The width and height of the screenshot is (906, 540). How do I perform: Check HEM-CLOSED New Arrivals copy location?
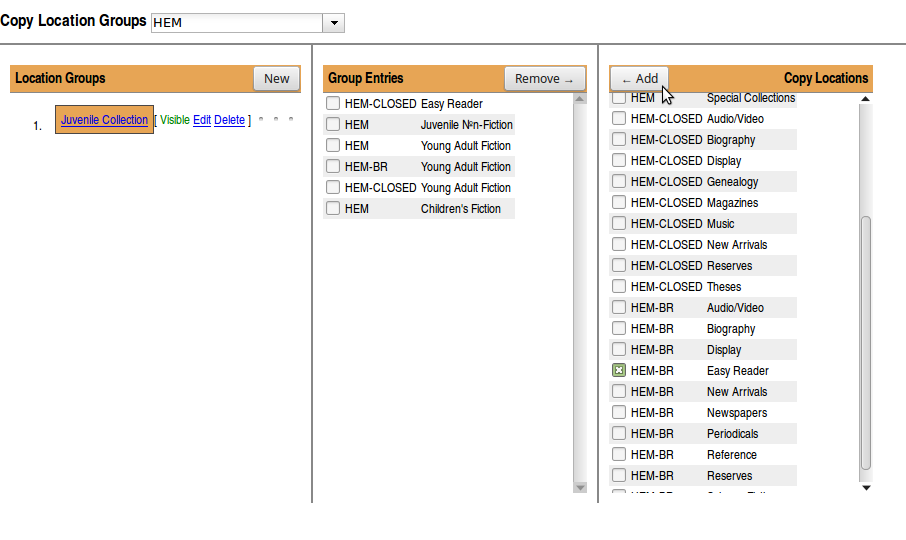[x=619, y=244]
